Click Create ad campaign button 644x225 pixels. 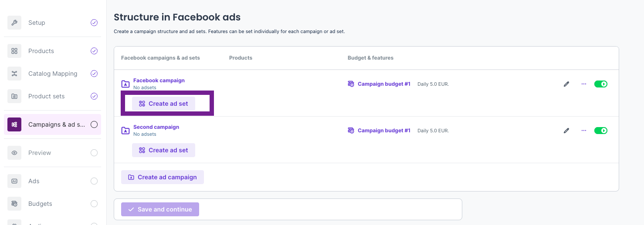point(163,177)
